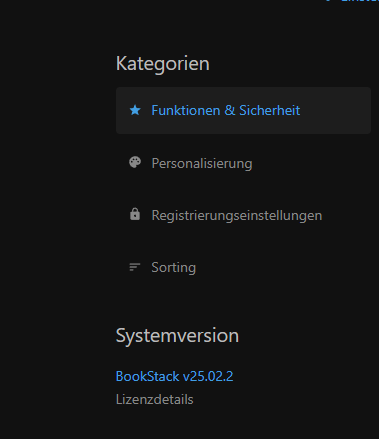Image resolution: width=379 pixels, height=439 pixels.
Task: Click the palette icon for Personalisierung
Action: 135,163
